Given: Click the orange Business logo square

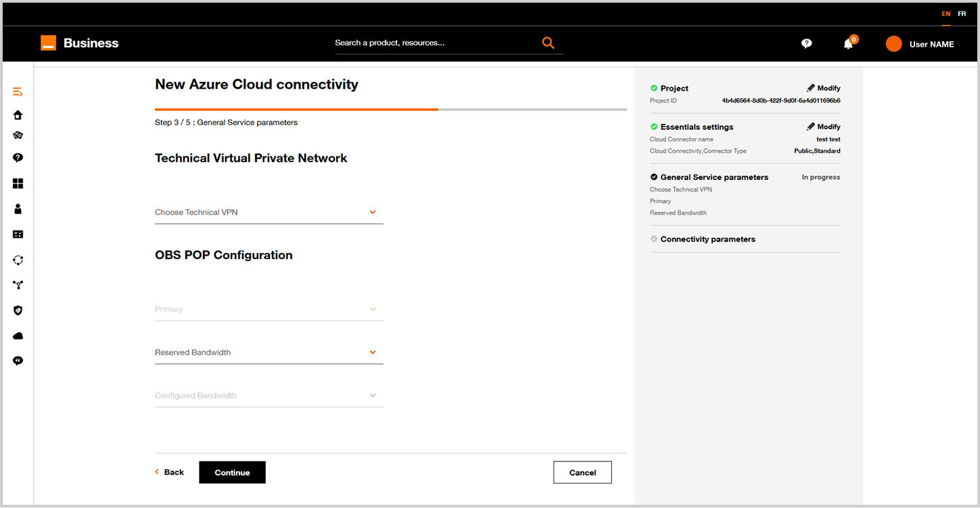Looking at the screenshot, I should 48,43.
